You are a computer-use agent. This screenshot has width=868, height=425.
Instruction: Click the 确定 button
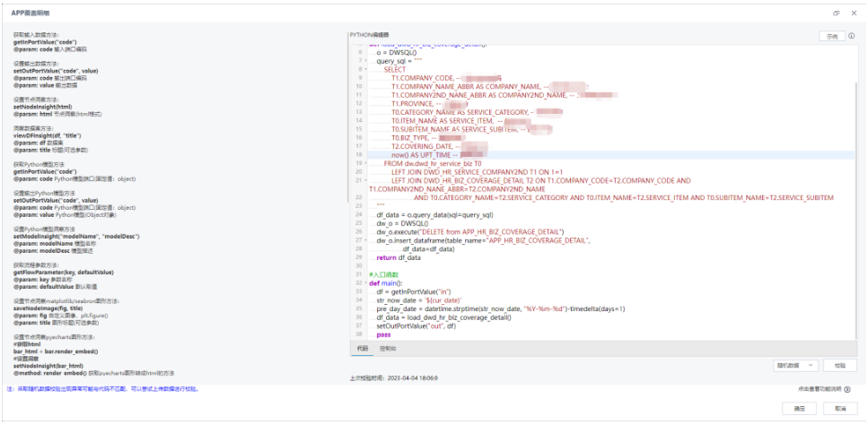pyautogui.click(x=799, y=408)
